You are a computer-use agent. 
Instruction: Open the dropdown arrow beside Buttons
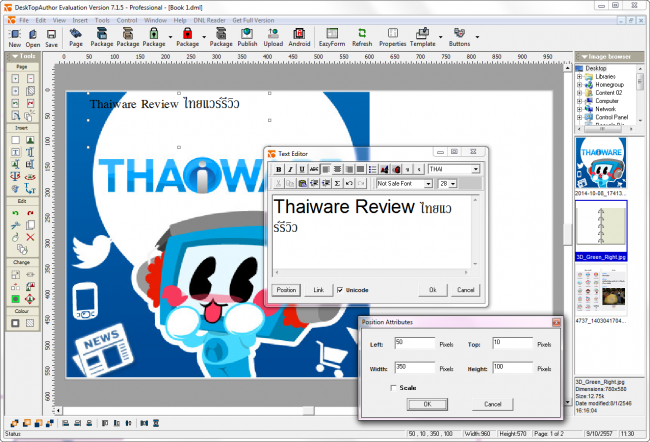coord(477,37)
